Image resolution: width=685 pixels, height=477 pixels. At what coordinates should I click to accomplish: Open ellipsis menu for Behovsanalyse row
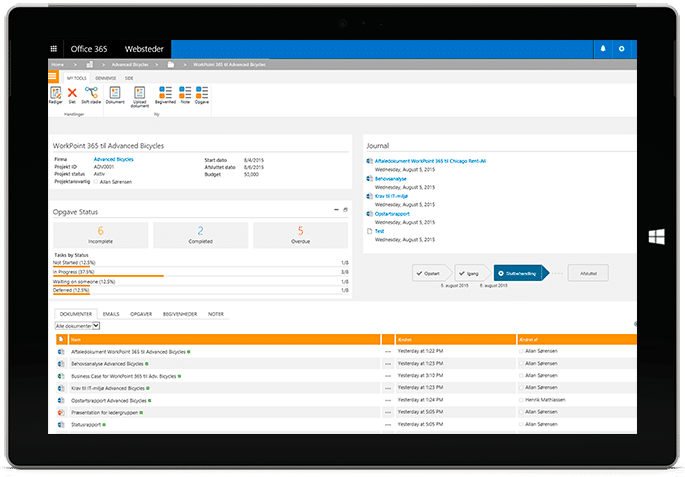point(388,364)
